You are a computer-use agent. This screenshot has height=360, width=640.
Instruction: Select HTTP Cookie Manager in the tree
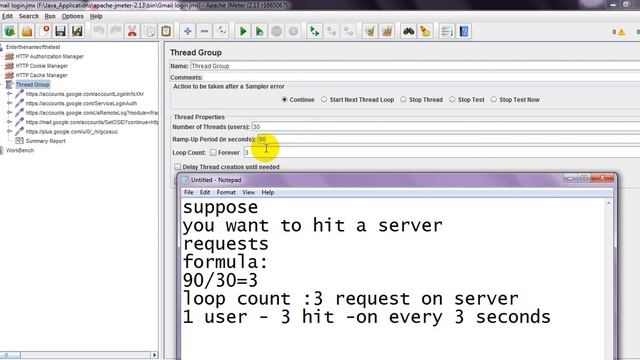pyautogui.click(x=42, y=66)
